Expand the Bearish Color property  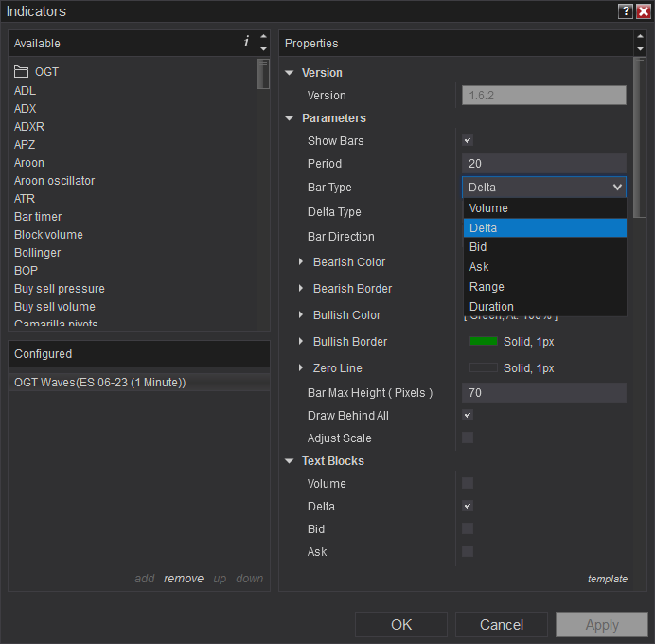301,262
